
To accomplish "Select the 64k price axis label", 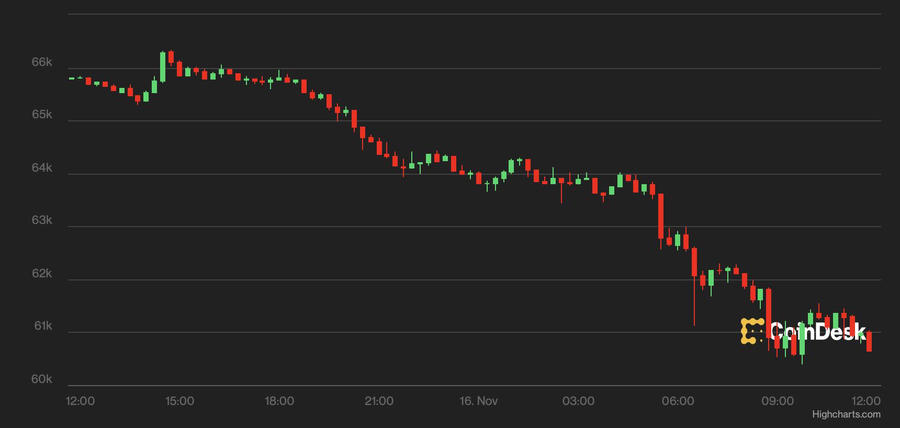I will tap(42, 167).
